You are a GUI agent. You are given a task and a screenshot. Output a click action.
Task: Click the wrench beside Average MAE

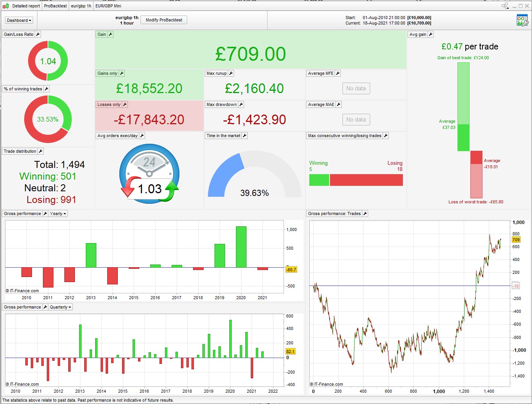point(339,104)
